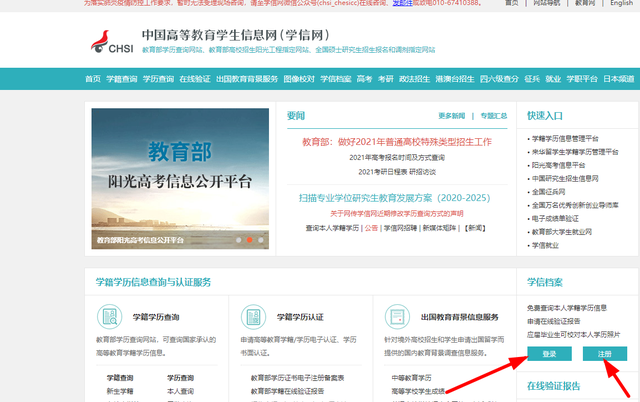The image size is (640, 402).
Task: Open red 关于网传学信网近期修改学历查询方式的声明 link
Action: (x=397, y=213)
